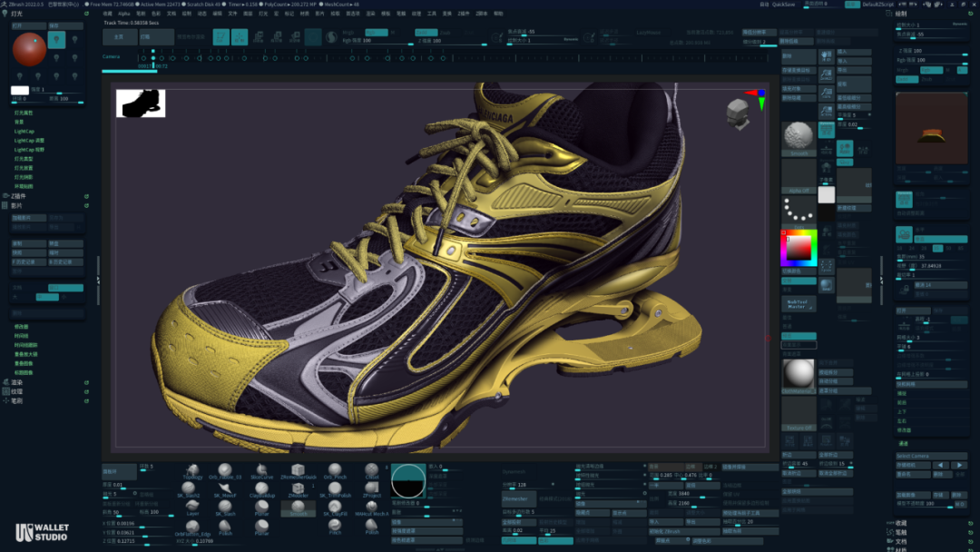Click the head orientation cube in viewport
This screenshot has width=980, height=552.
pyautogui.click(x=738, y=115)
